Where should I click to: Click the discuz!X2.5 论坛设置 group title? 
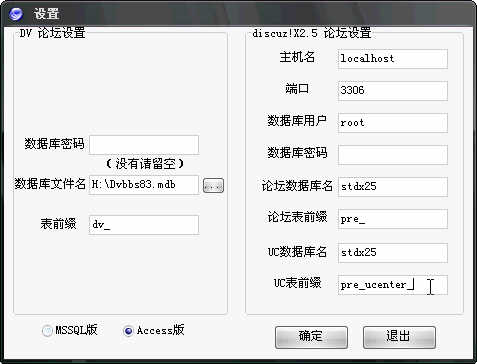click(312, 33)
